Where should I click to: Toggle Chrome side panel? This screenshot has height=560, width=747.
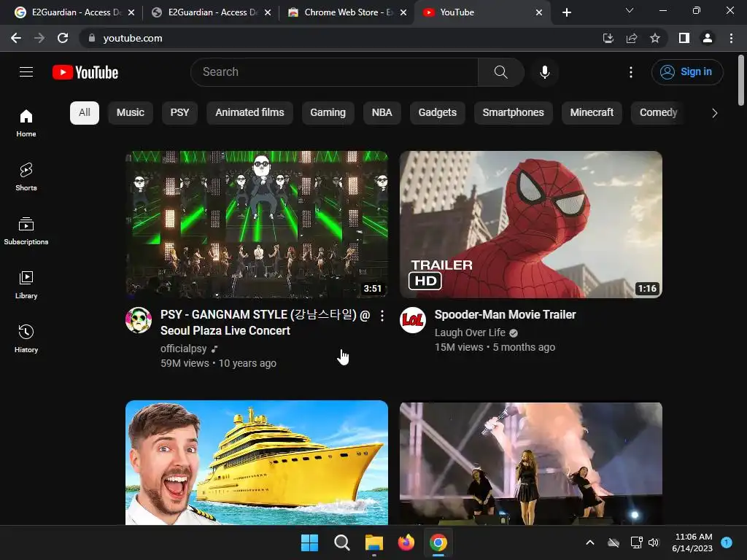(684, 38)
